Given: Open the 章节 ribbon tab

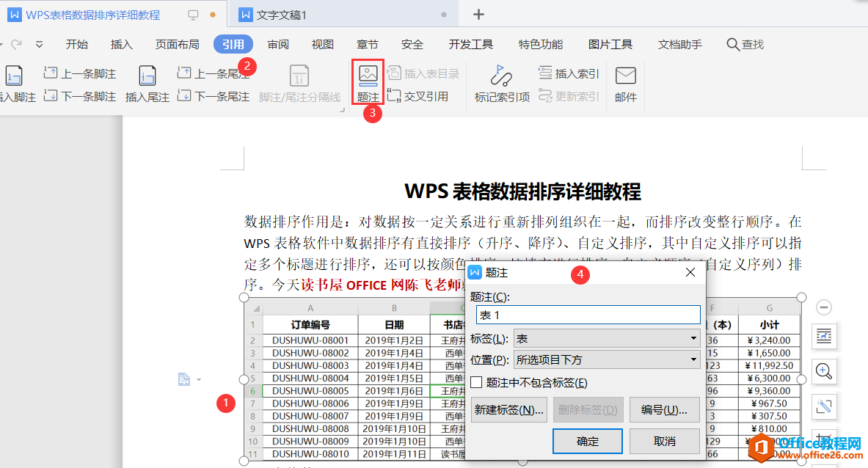Looking at the screenshot, I should point(367,44).
